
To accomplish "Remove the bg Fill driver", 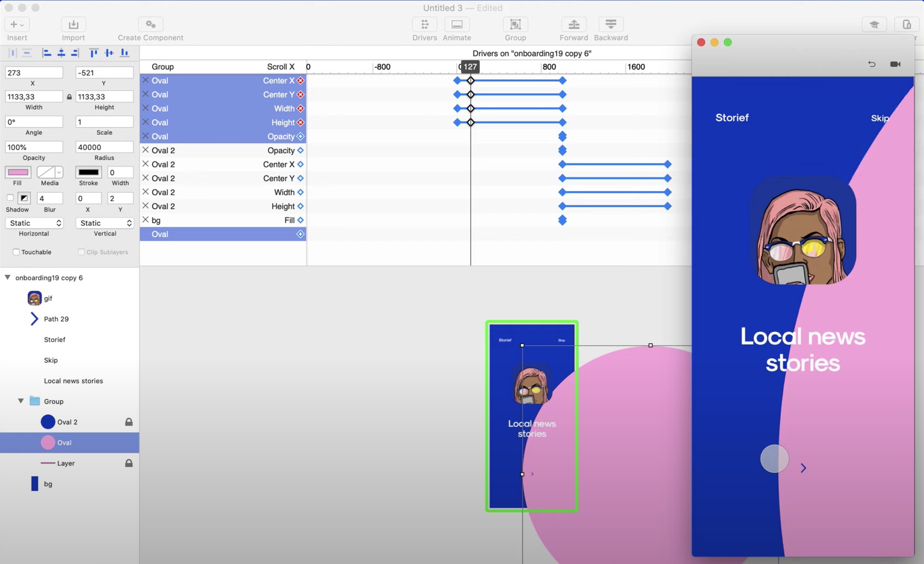I will click(146, 220).
